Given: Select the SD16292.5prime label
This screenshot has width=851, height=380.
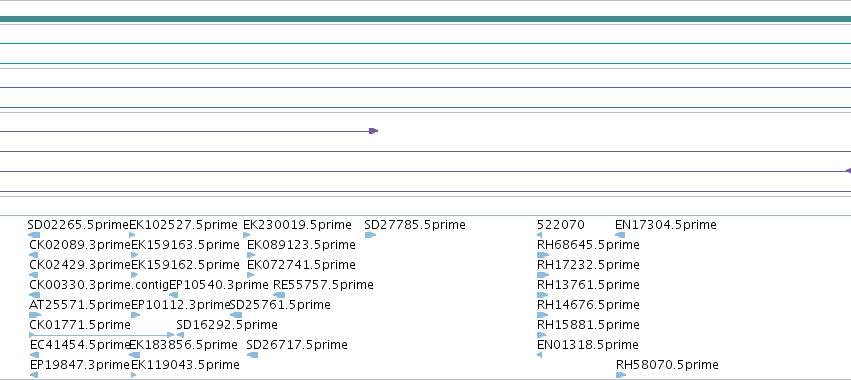Looking at the screenshot, I should point(227,325).
